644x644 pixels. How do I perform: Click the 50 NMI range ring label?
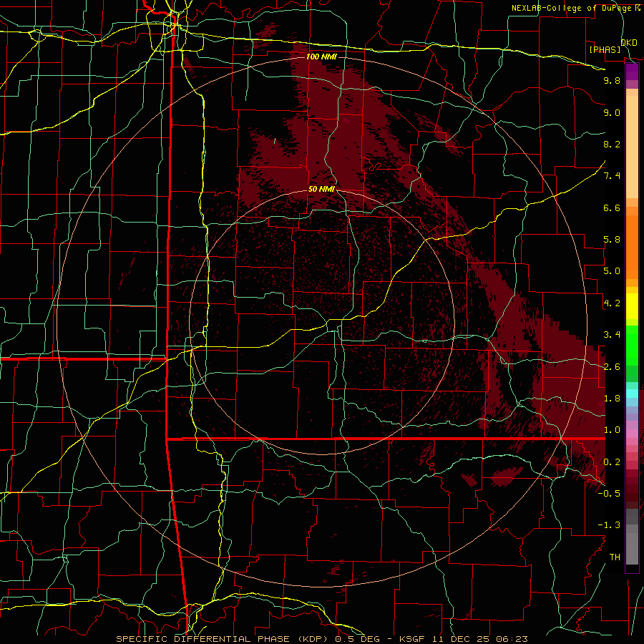[321, 189]
